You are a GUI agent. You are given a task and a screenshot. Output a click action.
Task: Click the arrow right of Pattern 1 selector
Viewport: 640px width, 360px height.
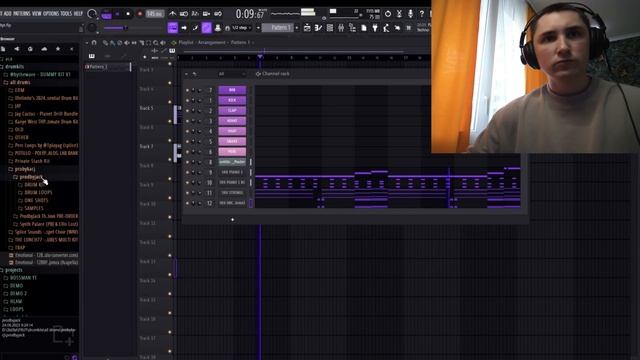point(297,28)
